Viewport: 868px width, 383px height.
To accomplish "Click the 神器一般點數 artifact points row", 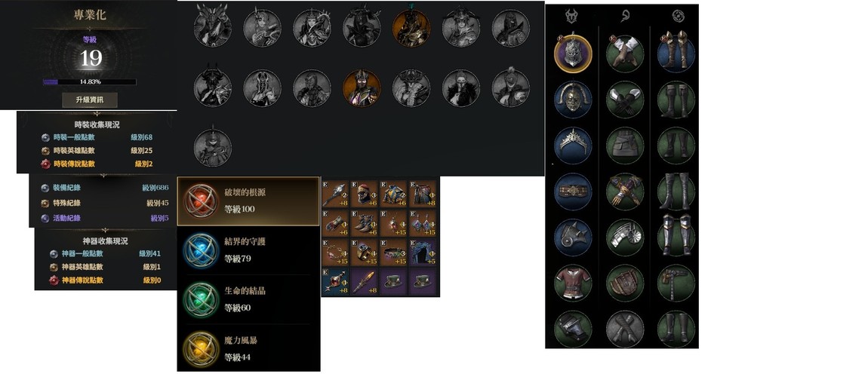I will pos(105,253).
